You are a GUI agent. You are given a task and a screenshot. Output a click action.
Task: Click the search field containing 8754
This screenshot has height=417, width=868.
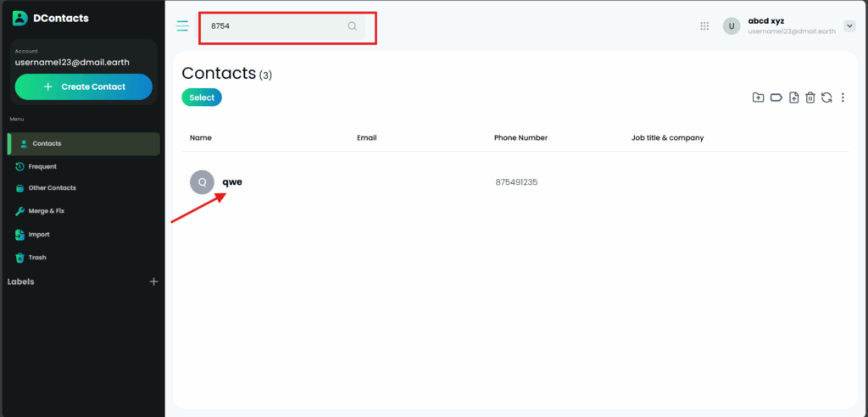(271, 26)
